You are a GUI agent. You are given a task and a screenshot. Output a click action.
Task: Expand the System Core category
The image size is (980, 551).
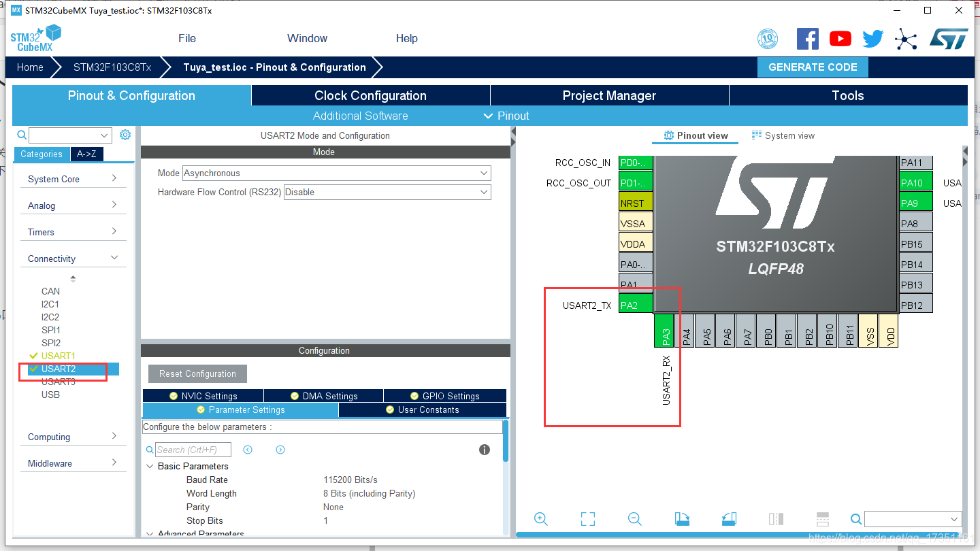[x=73, y=179]
